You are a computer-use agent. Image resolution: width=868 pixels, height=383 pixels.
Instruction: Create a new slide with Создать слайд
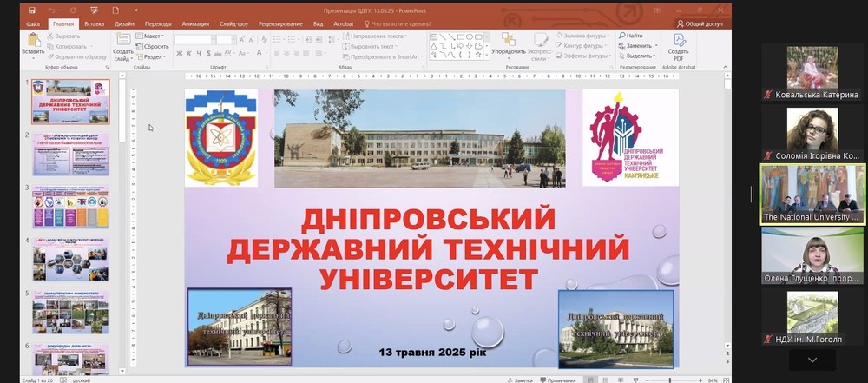[123, 47]
